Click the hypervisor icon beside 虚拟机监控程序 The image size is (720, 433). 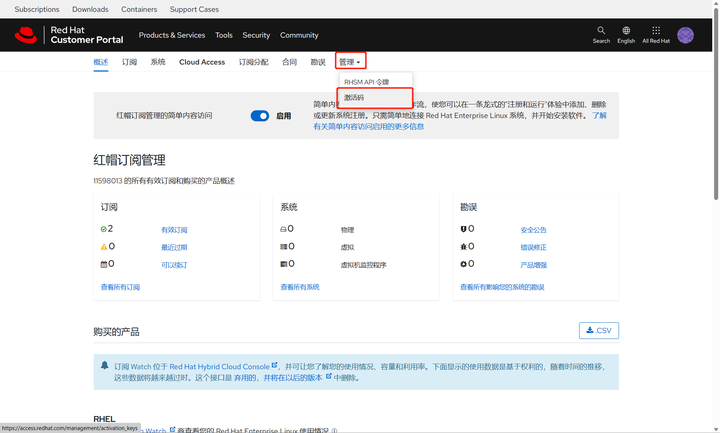284,264
